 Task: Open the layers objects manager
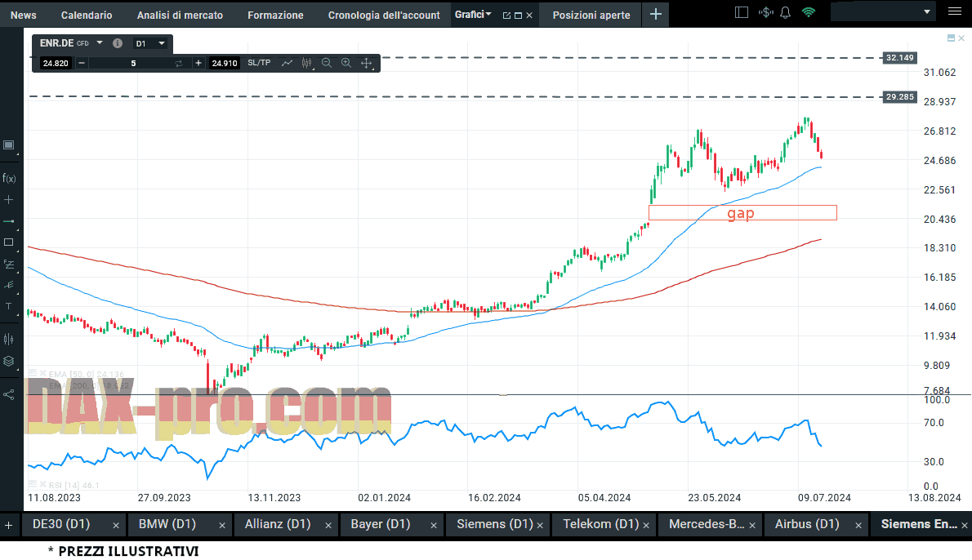(x=9, y=361)
